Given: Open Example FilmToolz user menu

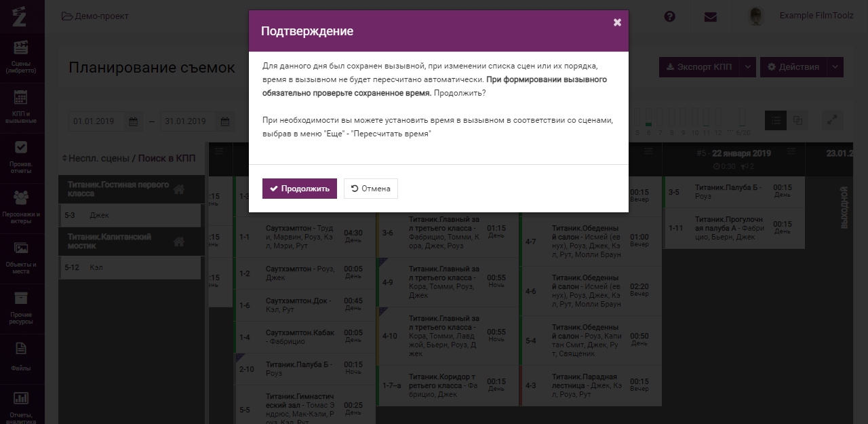Looking at the screenshot, I should click(x=816, y=16).
